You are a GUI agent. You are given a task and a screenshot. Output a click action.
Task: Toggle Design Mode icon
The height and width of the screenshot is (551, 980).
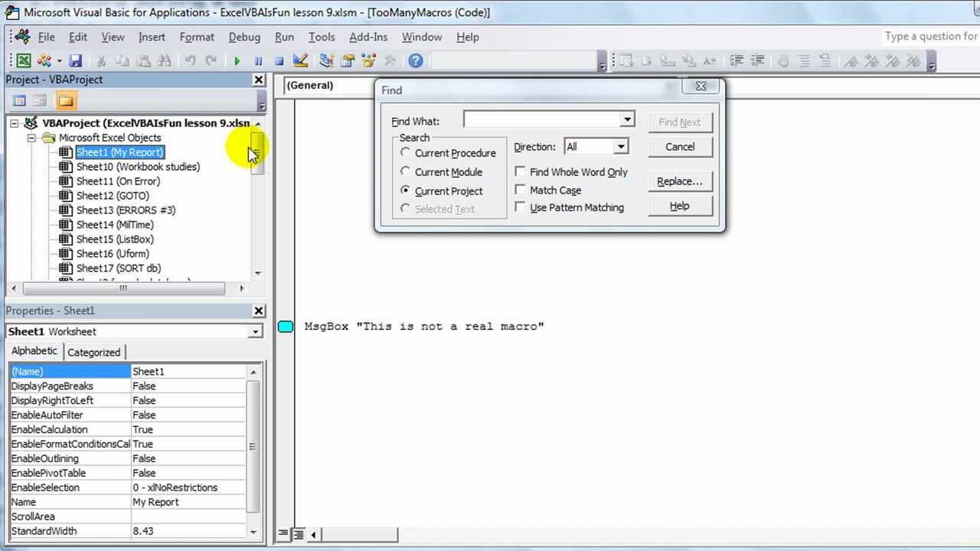[x=300, y=61]
